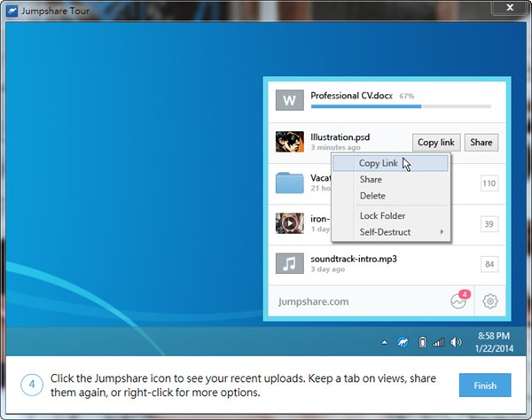Click the Finish button
The width and height of the screenshot is (532, 420).
point(485,385)
